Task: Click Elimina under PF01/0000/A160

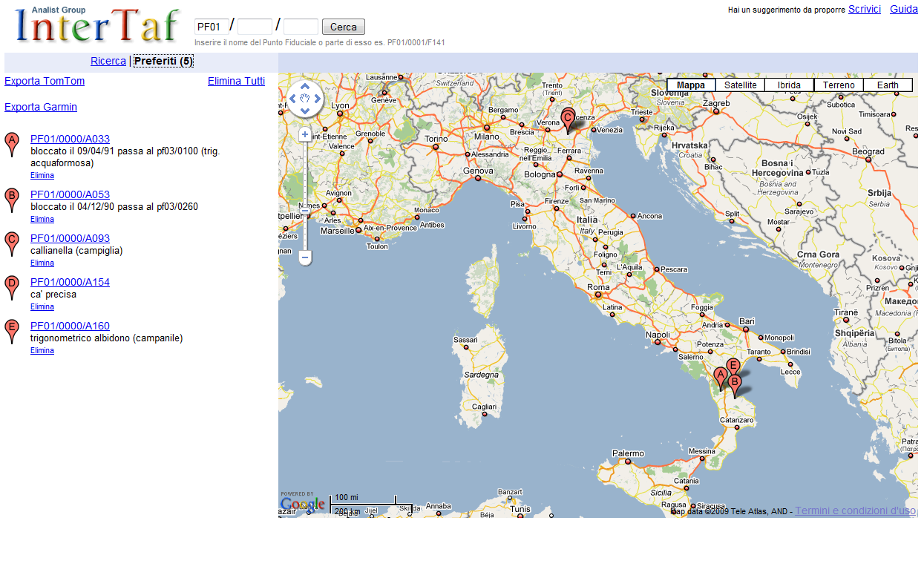Action: (x=42, y=351)
